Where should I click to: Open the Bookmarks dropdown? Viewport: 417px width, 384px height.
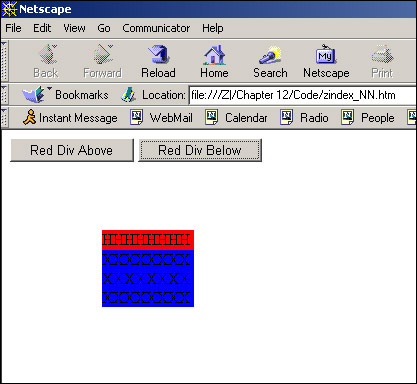coord(65,95)
